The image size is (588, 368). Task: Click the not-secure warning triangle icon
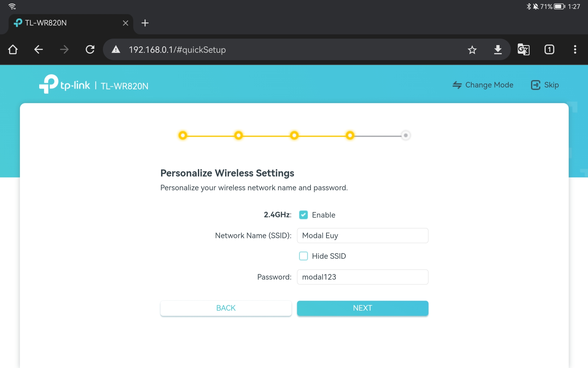[116, 50]
